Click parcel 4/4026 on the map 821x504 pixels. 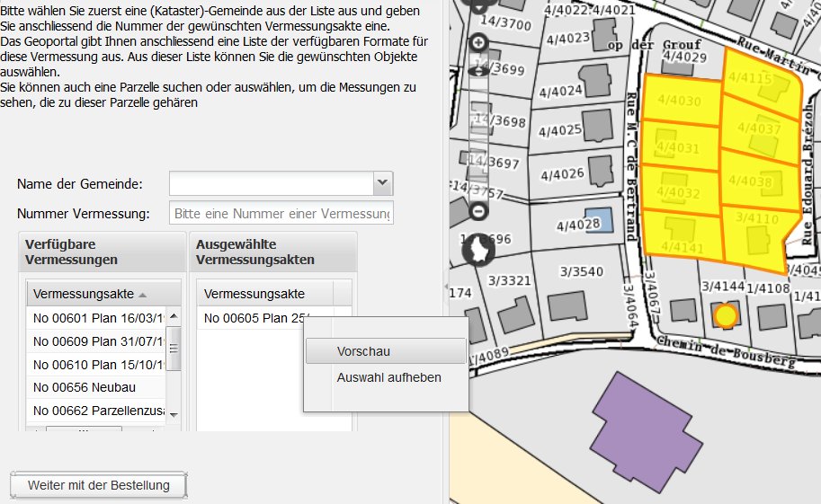[x=561, y=174]
